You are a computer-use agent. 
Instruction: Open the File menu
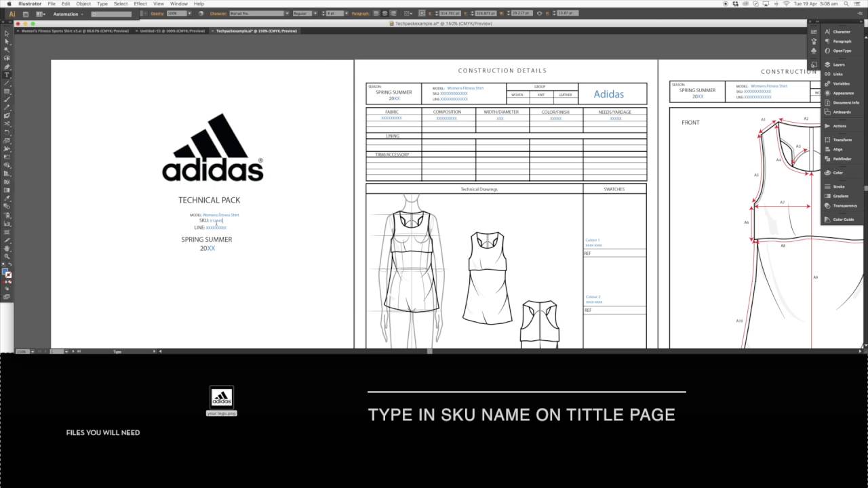pos(52,3)
